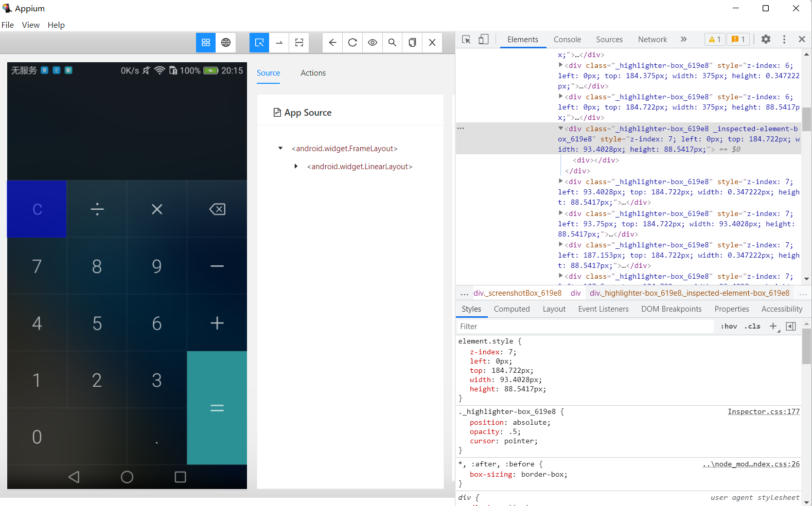Switch to native app mode icon
The height and width of the screenshot is (506, 812).
tap(206, 43)
